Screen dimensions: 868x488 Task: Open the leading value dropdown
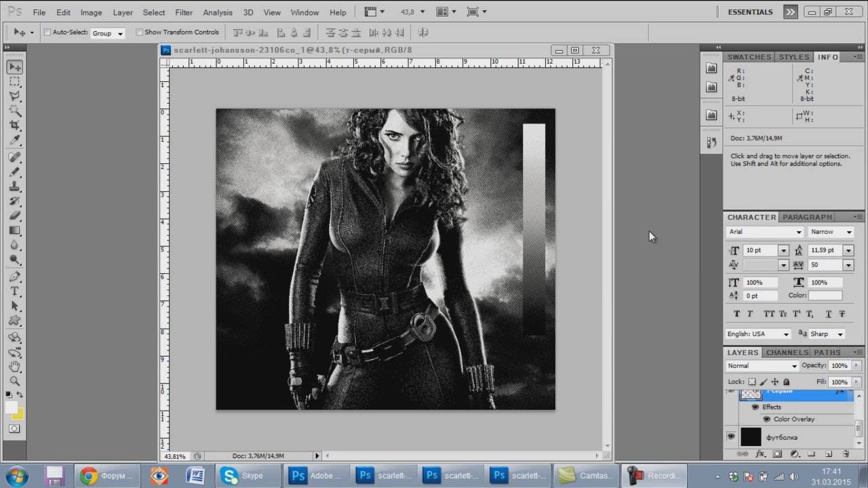click(x=848, y=250)
